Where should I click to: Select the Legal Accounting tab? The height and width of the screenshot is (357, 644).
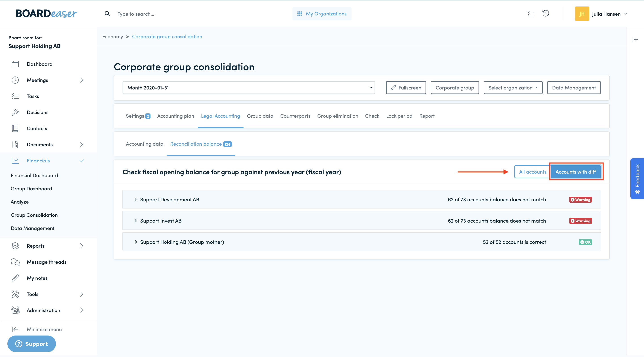pos(220,116)
